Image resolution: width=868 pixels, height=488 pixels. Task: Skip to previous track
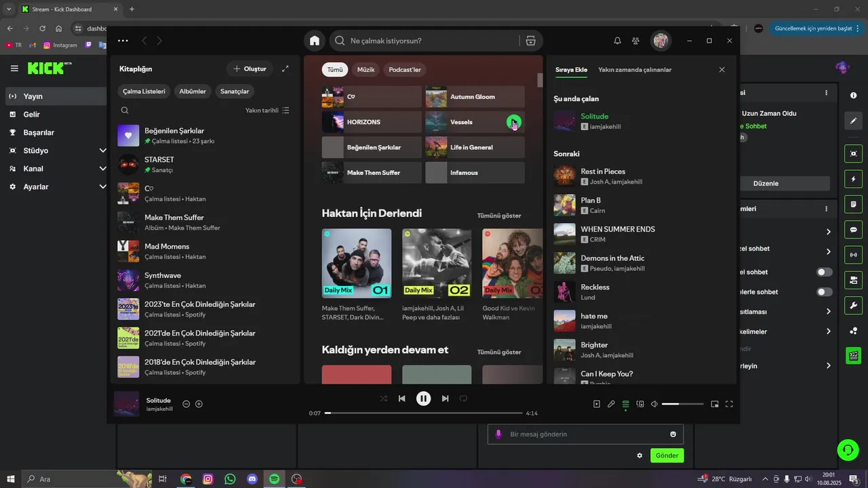(x=401, y=399)
